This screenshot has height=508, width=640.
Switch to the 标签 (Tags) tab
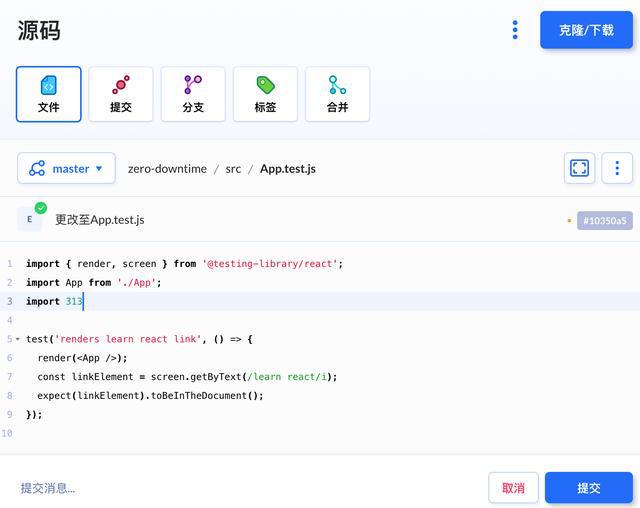coord(265,94)
